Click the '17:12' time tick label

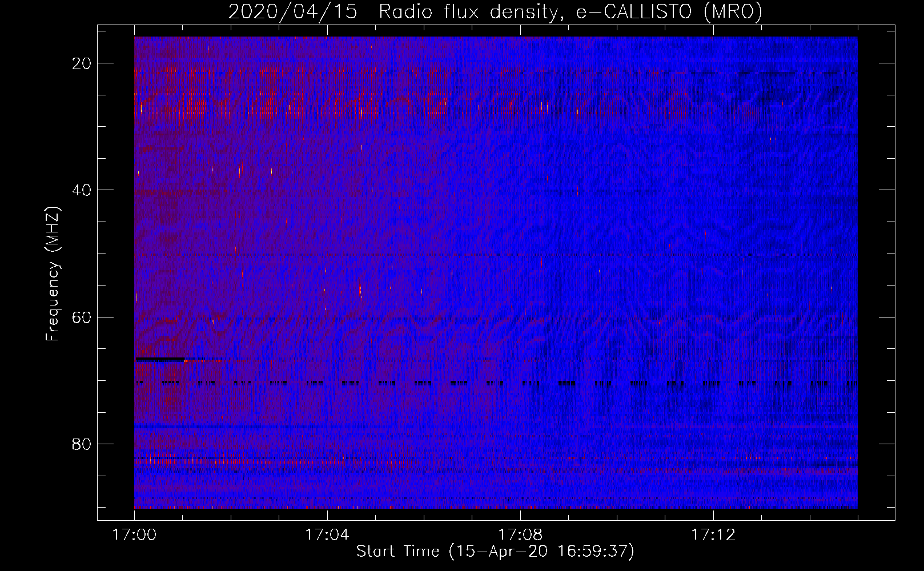tap(713, 535)
